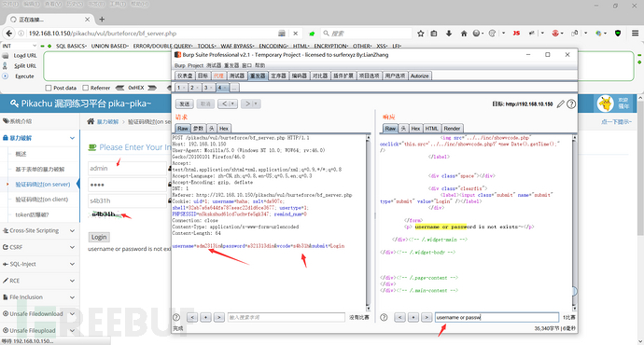The height and width of the screenshot is (345, 644).
Task: Open history back dropdown arrow in Repeater
Action: [x=232, y=103]
